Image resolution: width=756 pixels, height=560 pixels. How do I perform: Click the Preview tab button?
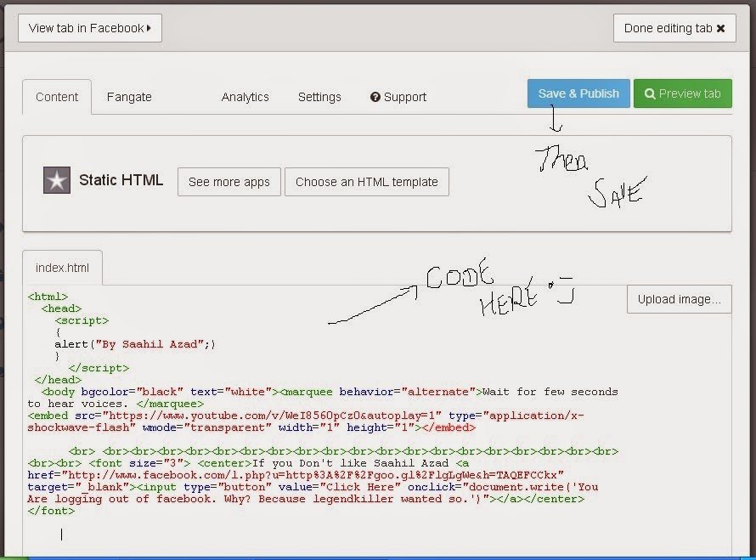[x=683, y=93]
